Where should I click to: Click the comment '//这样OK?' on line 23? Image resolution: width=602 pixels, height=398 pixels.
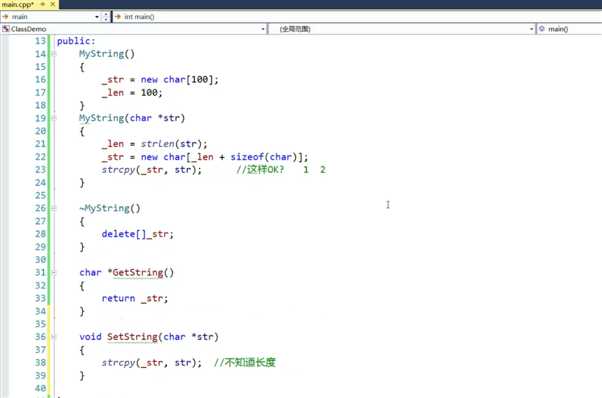click(260, 170)
